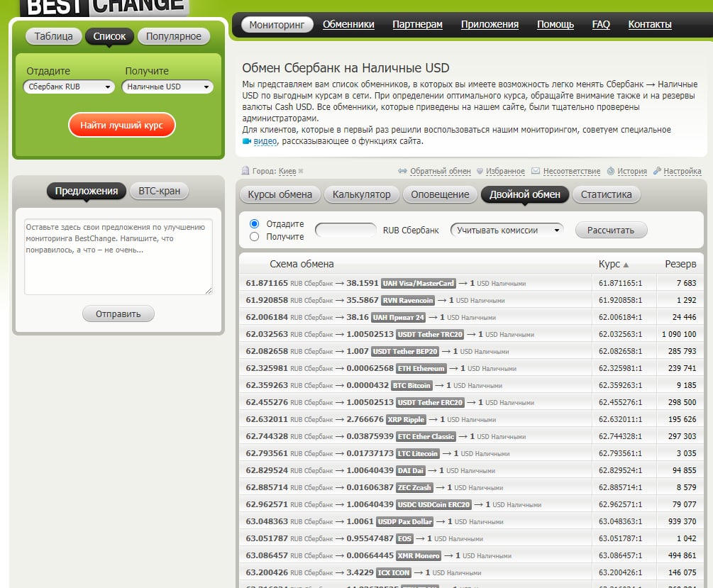Viewport: 713px width, 588px height.
Task: Click the video camera icon beside видео
Action: (246, 141)
